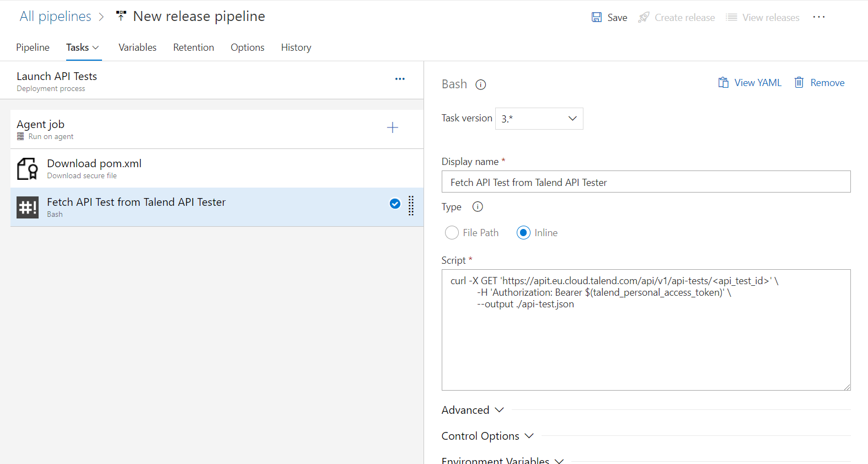Open the Launch API Tests ellipsis menu
The height and width of the screenshot is (464, 868).
tap(400, 79)
